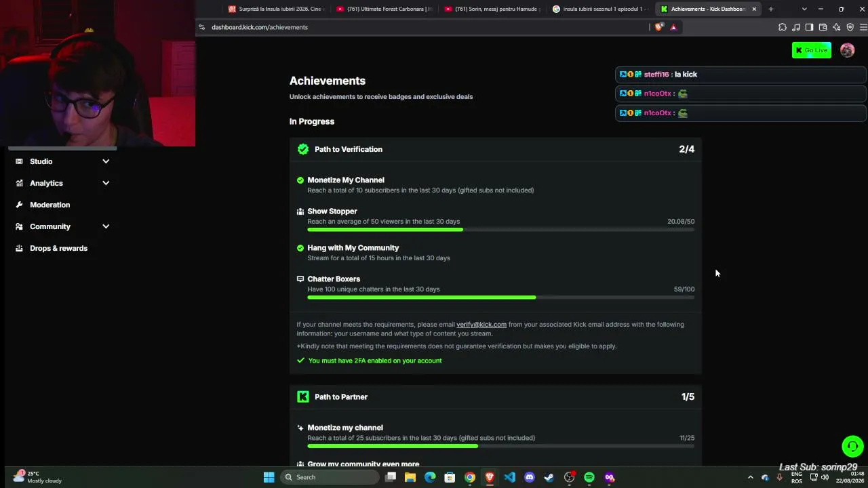Click the Show Stopper viewers icon
868x488 pixels.
click(300, 211)
